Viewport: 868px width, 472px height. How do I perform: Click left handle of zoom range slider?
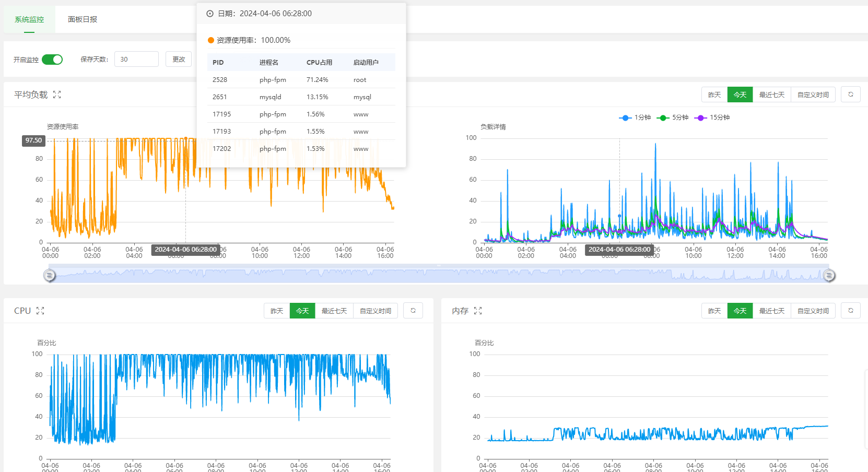[49, 275]
